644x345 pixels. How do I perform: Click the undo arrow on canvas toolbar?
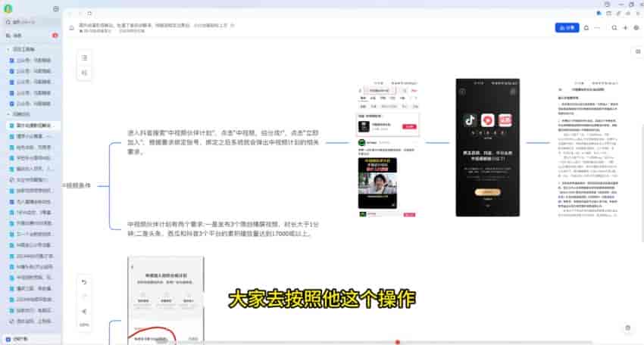pyautogui.click(x=84, y=282)
